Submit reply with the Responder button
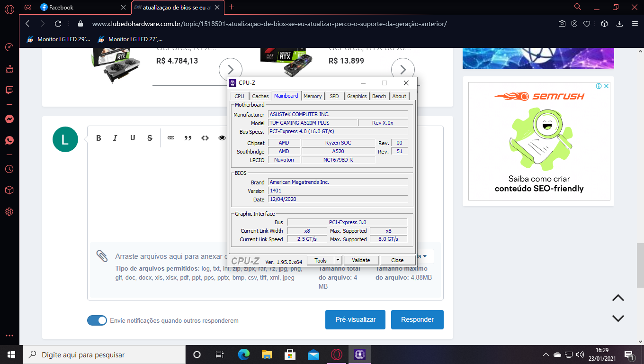Screen dimensions: 644x364 tap(417, 319)
